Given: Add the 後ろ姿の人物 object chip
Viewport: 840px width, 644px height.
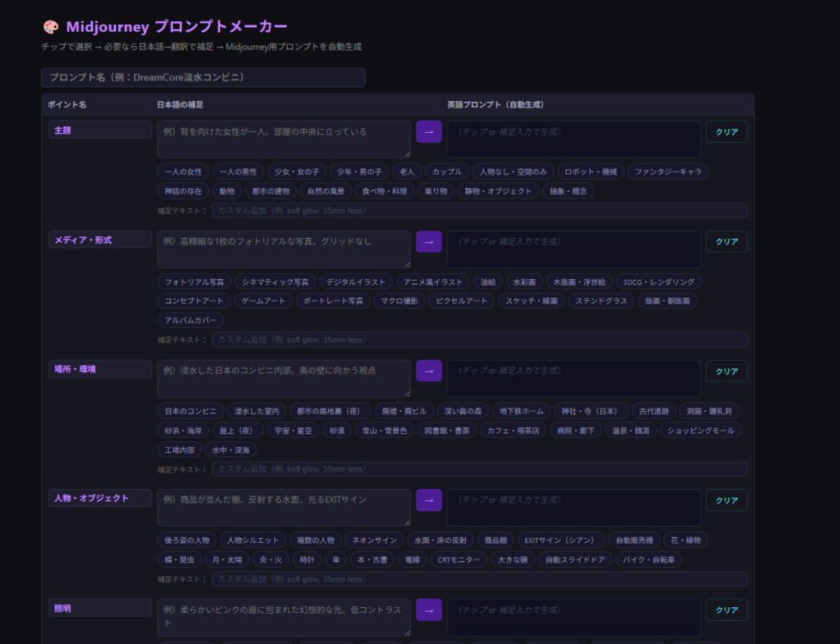Looking at the screenshot, I should coord(187,540).
